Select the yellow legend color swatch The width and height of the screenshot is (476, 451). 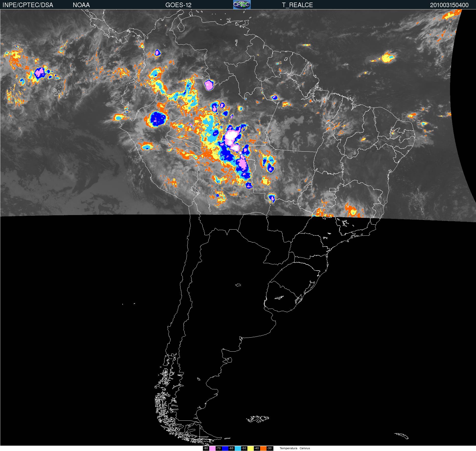[x=250, y=448]
